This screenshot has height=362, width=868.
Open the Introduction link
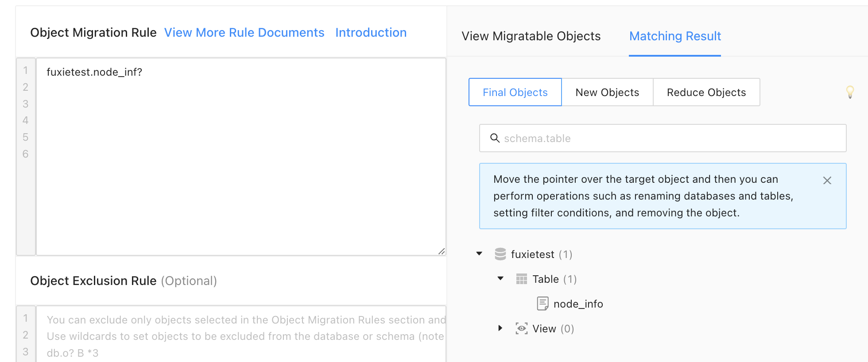pos(371,33)
